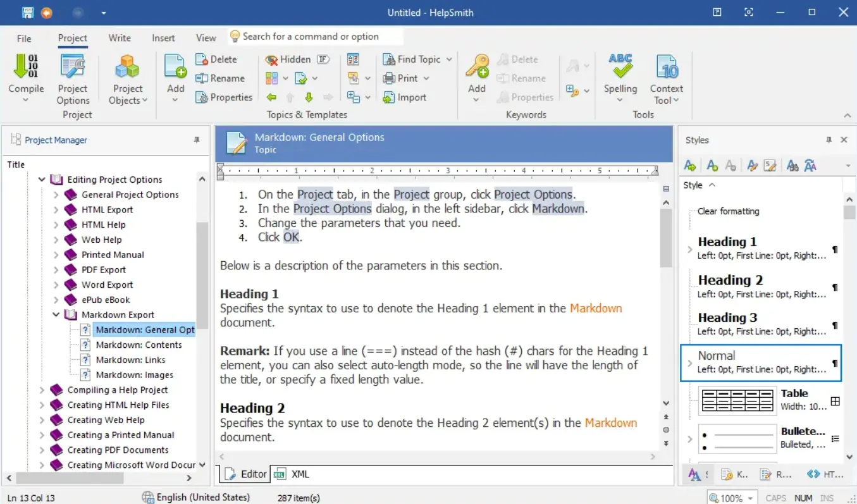Open the Find Topic dropdown arrow
Viewport: 857px width, 504px height.
(x=449, y=59)
